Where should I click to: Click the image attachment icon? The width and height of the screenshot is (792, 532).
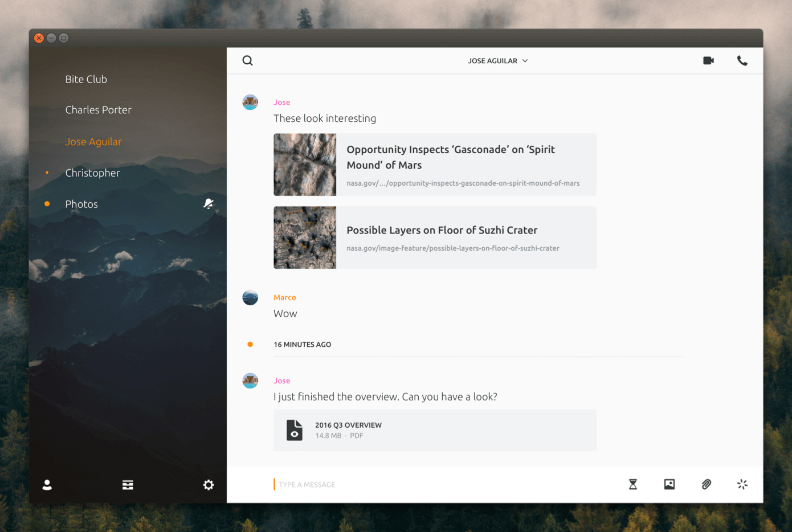click(669, 484)
